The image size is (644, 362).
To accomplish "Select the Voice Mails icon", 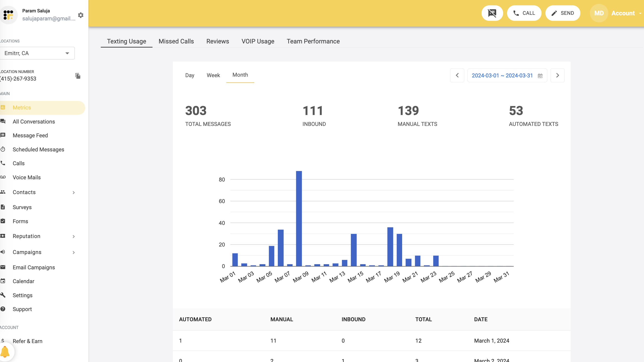I will pos(3,177).
